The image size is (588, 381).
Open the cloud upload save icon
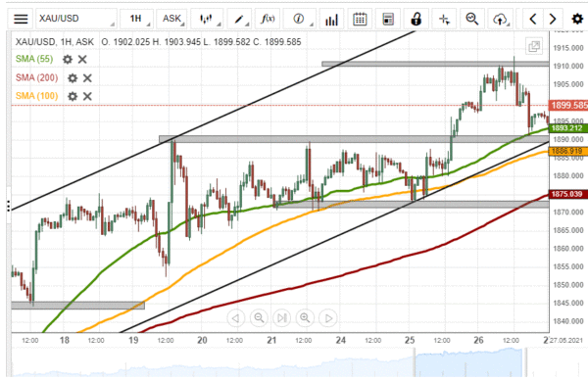point(500,19)
